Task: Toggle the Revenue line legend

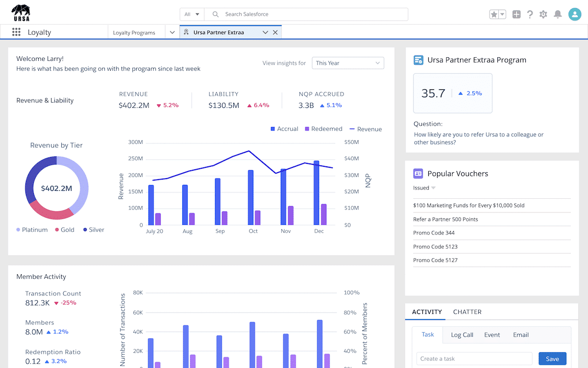Action: [x=365, y=129]
